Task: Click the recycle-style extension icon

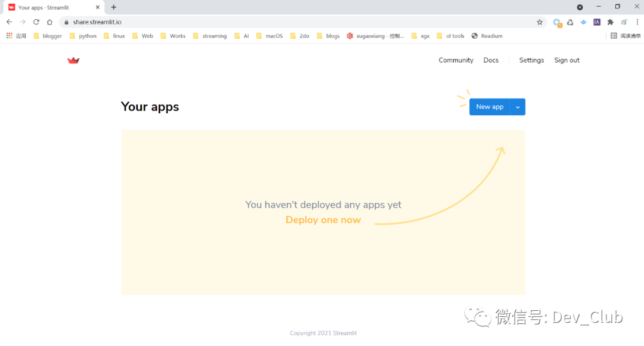Action: (x=570, y=22)
